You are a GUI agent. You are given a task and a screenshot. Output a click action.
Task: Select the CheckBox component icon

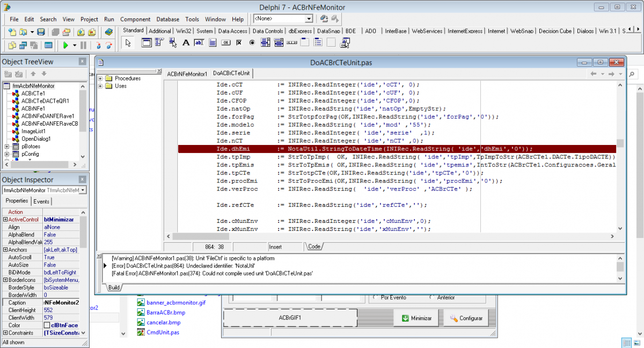pos(239,43)
